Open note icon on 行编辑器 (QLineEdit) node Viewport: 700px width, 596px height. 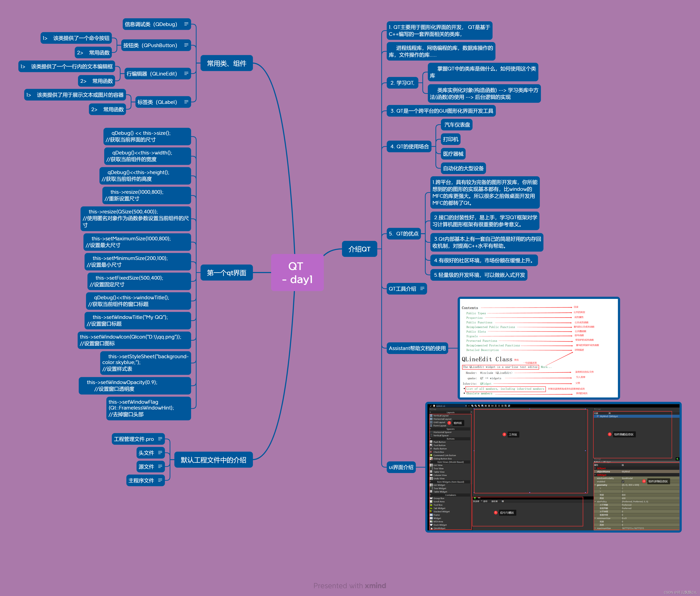point(186,73)
